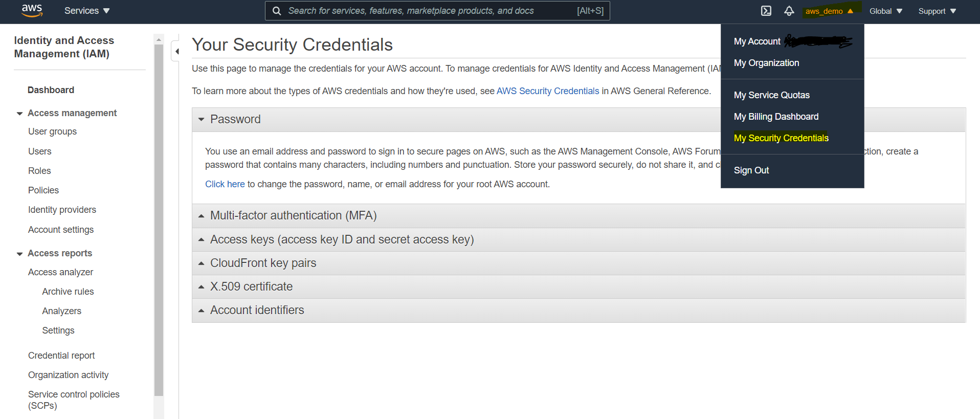Expand the Account identifiers section

coord(578,310)
